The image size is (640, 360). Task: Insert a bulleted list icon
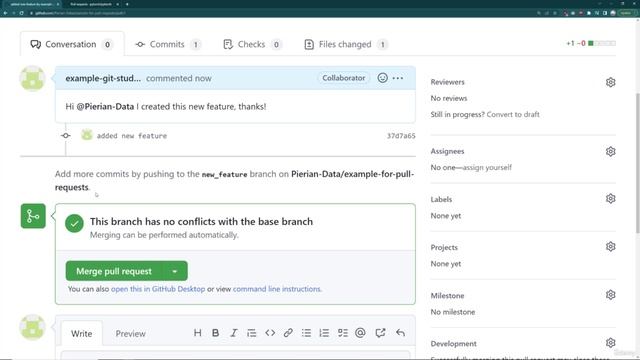[x=306, y=333]
